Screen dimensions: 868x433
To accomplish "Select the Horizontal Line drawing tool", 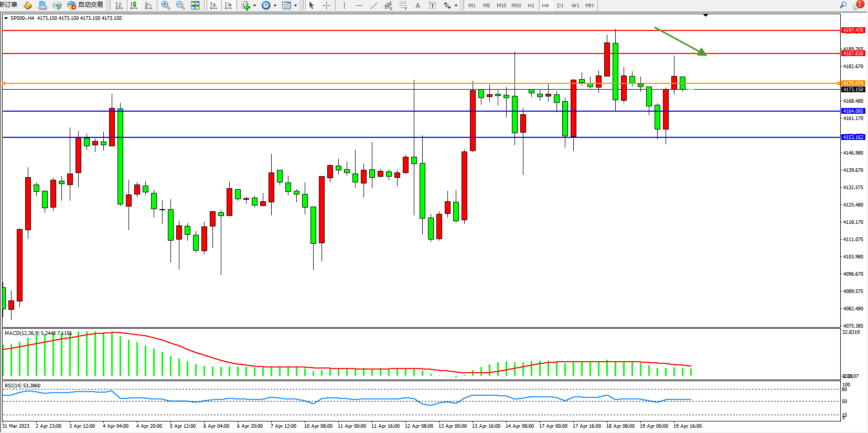I will point(359,5).
